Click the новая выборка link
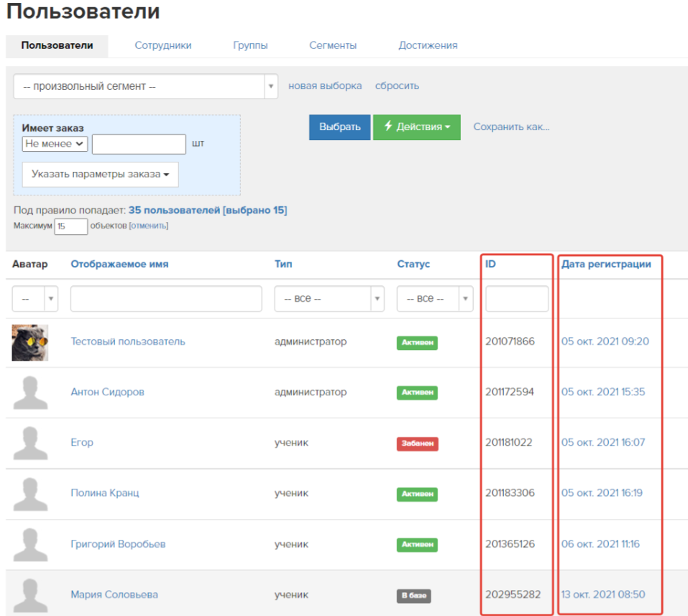This screenshot has width=688, height=616. point(325,86)
